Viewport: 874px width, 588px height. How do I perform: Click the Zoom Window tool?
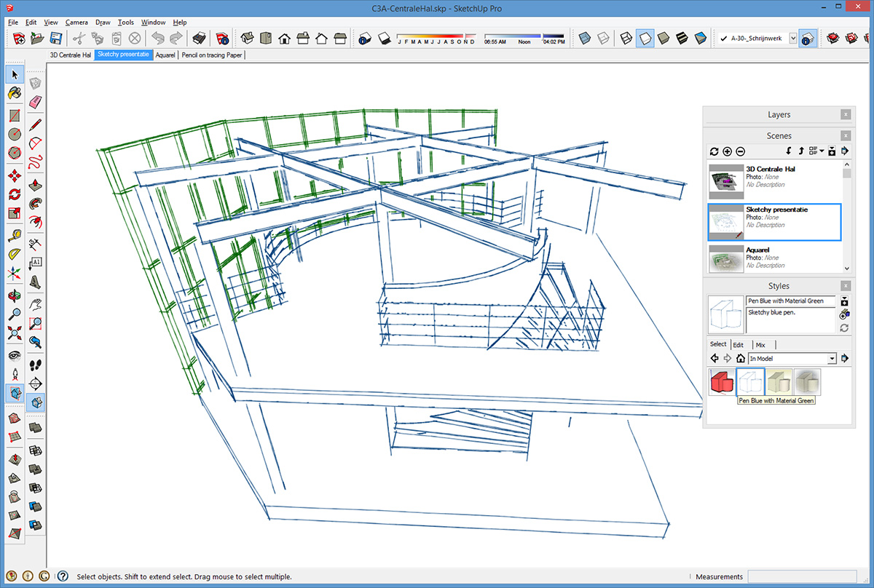point(35,323)
